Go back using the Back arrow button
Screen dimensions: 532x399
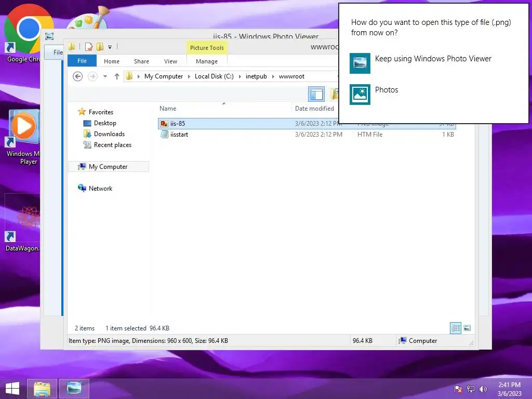point(78,76)
